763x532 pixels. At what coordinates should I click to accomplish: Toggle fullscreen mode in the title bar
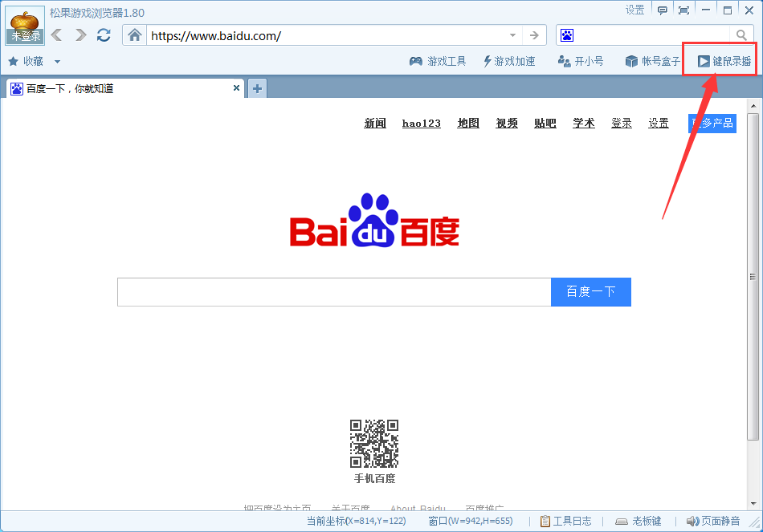point(684,10)
